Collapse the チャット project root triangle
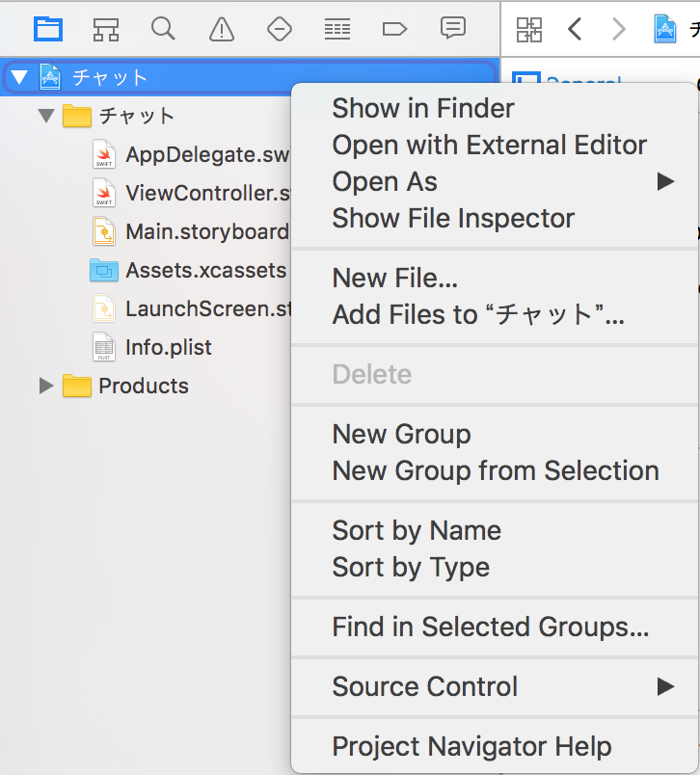Image resolution: width=700 pixels, height=775 pixels. click(x=19, y=78)
